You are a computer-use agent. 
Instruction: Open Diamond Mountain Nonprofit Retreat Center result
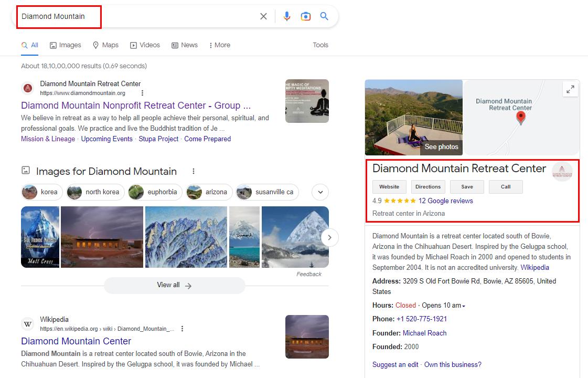click(x=136, y=106)
